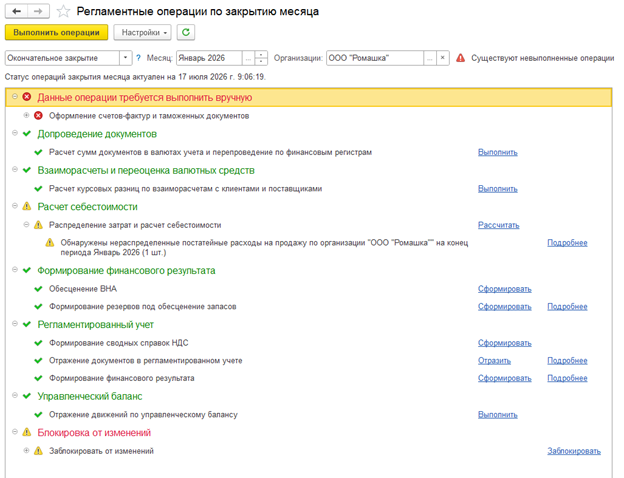Image resolution: width=624 pixels, height=478 pixels.
Task: Add page to favorites with the star icon
Action: tap(63, 12)
